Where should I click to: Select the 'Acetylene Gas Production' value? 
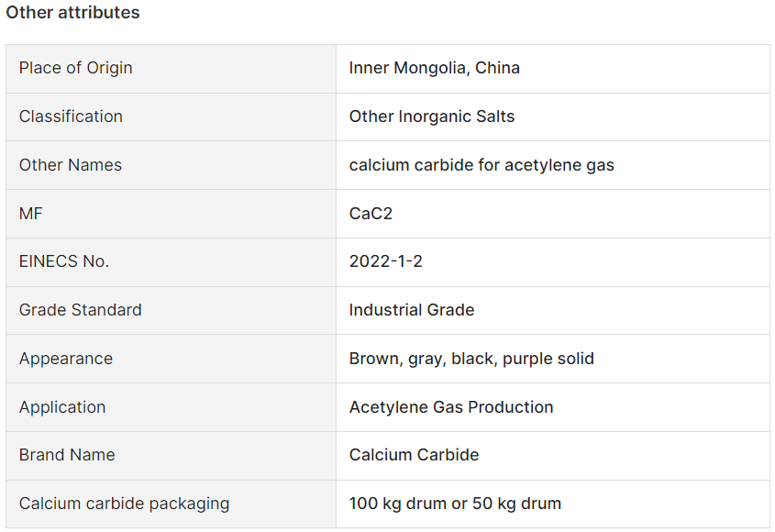pyautogui.click(x=451, y=407)
